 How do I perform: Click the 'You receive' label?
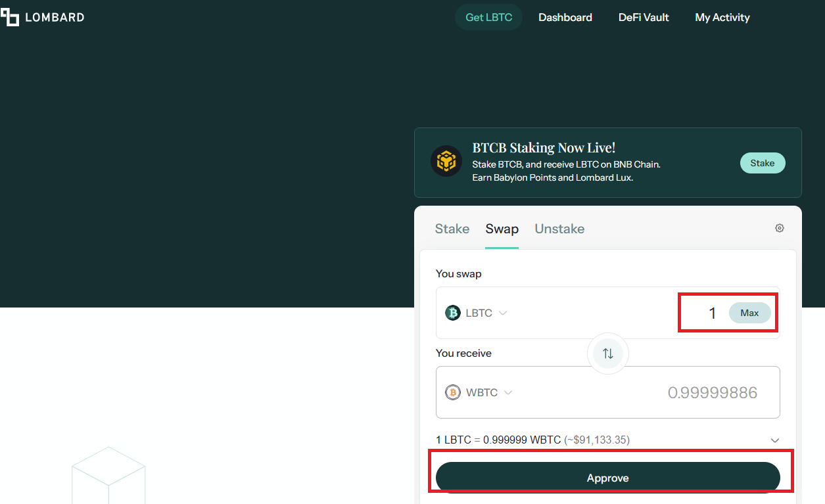click(x=463, y=353)
